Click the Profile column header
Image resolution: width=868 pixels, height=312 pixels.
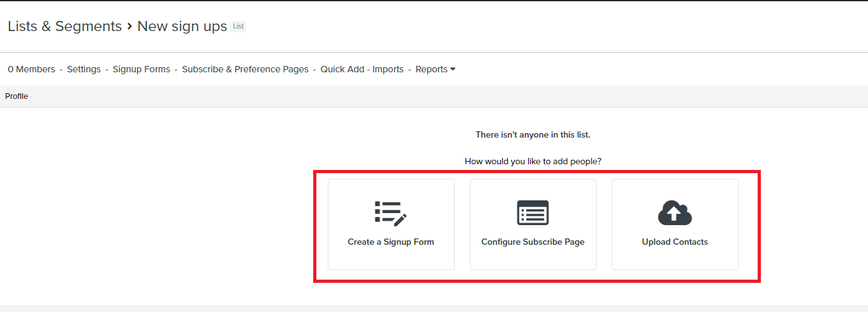coord(16,96)
